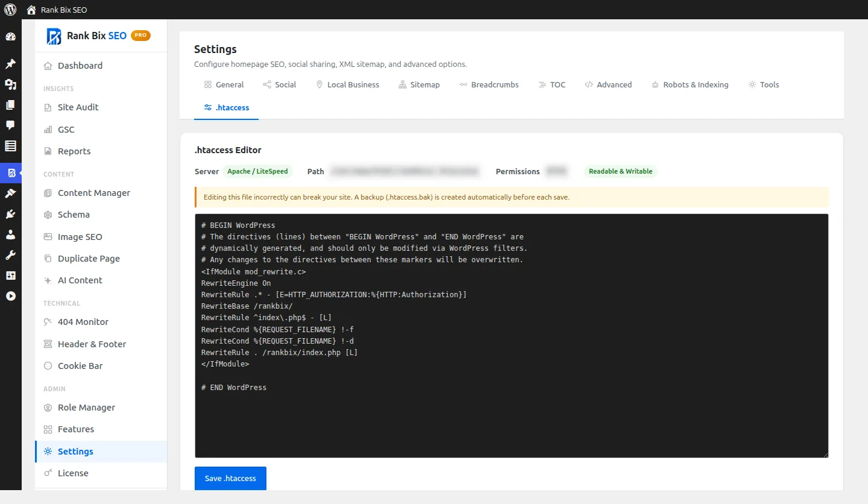Visit the Rank Bix SEO site home link
This screenshot has height=504, width=868.
57,10
